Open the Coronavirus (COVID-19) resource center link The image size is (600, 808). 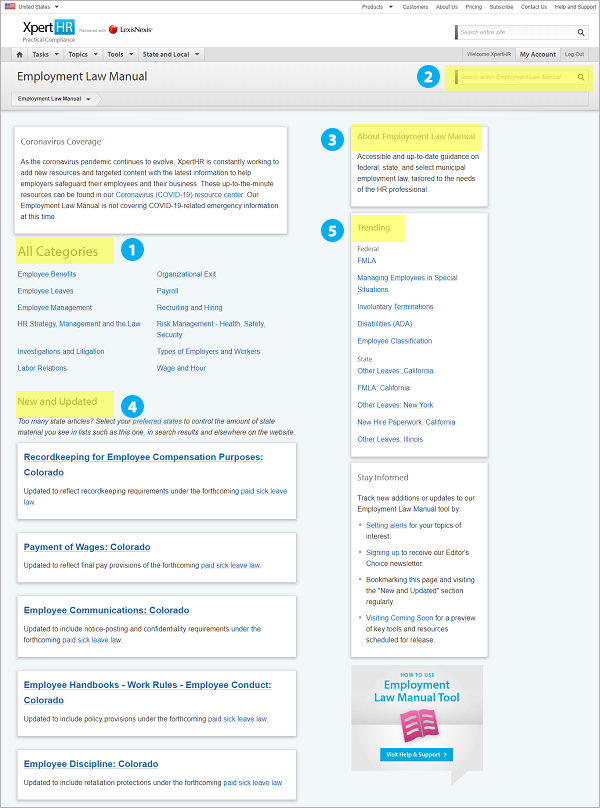(179, 195)
